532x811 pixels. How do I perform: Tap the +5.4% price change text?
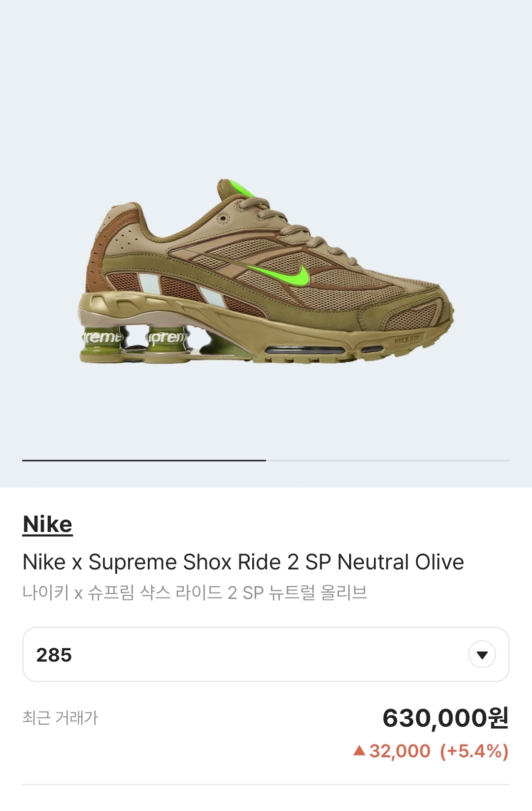pos(474,751)
